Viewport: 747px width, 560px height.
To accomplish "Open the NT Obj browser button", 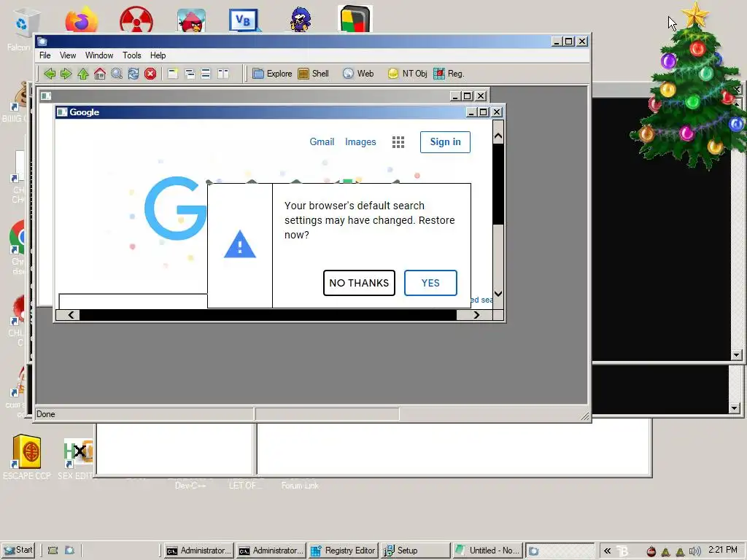I will 407,74.
